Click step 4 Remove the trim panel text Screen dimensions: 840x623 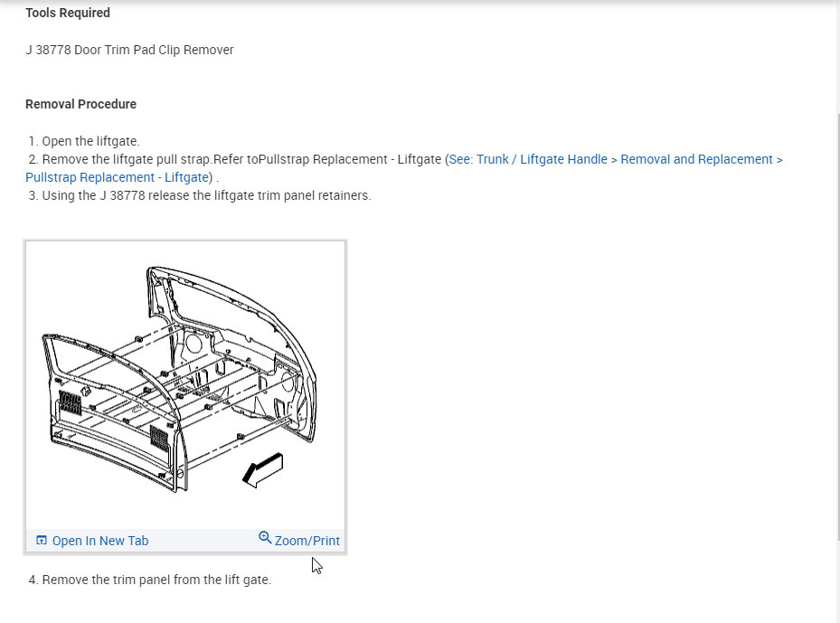click(150, 580)
